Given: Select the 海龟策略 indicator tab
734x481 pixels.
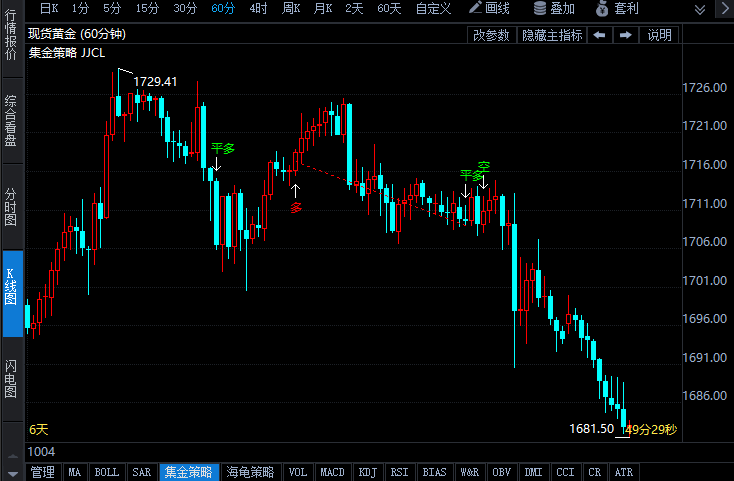Looking at the screenshot, I should [x=250, y=472].
